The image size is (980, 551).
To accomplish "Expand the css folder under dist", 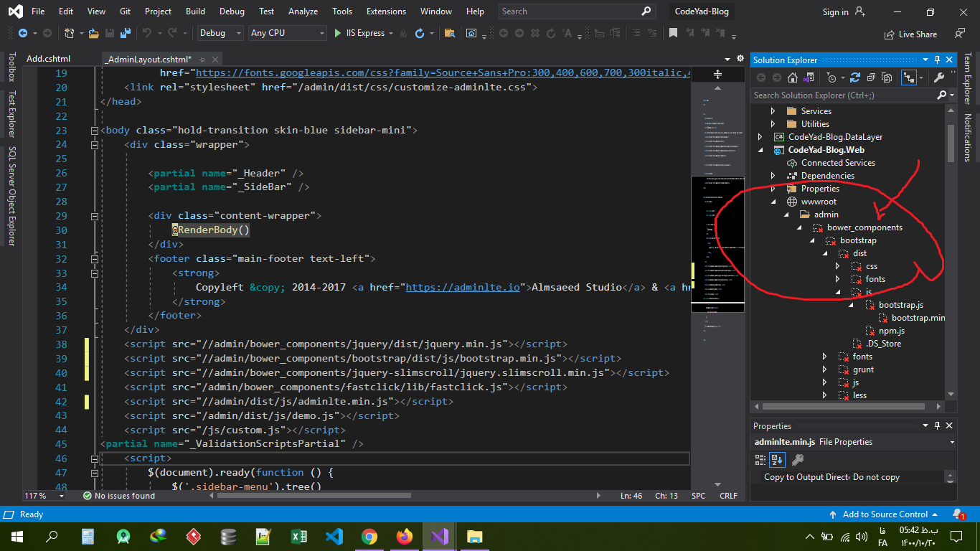I will 838,266.
